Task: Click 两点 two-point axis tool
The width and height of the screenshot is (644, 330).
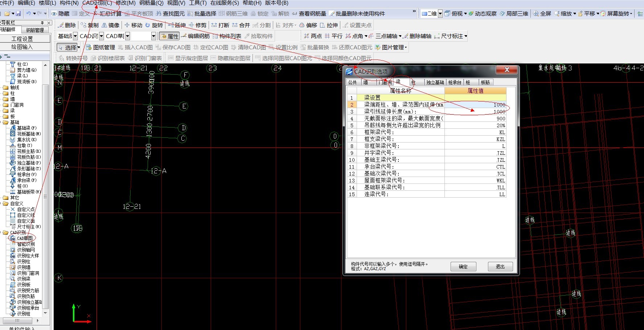Action: (x=313, y=36)
